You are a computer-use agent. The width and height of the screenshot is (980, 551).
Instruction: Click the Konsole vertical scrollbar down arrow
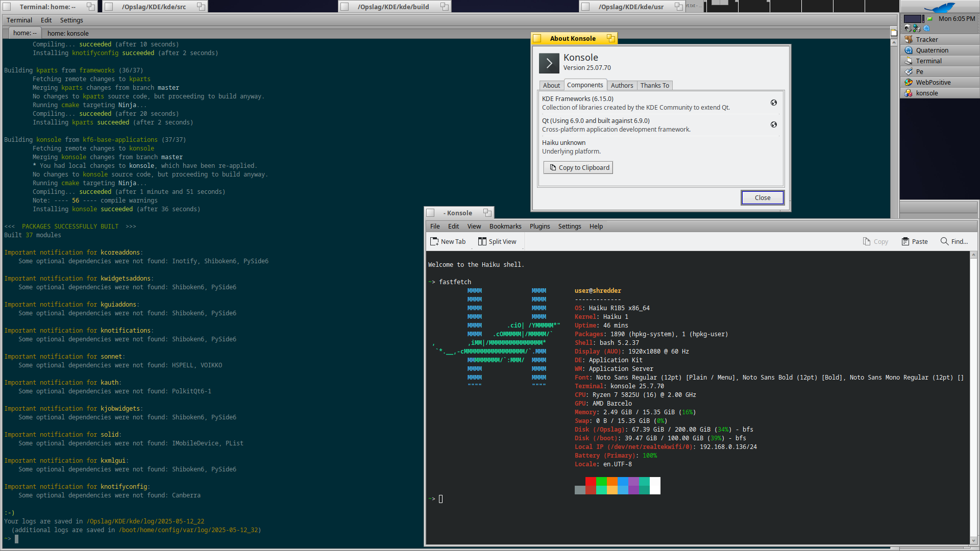pyautogui.click(x=974, y=541)
